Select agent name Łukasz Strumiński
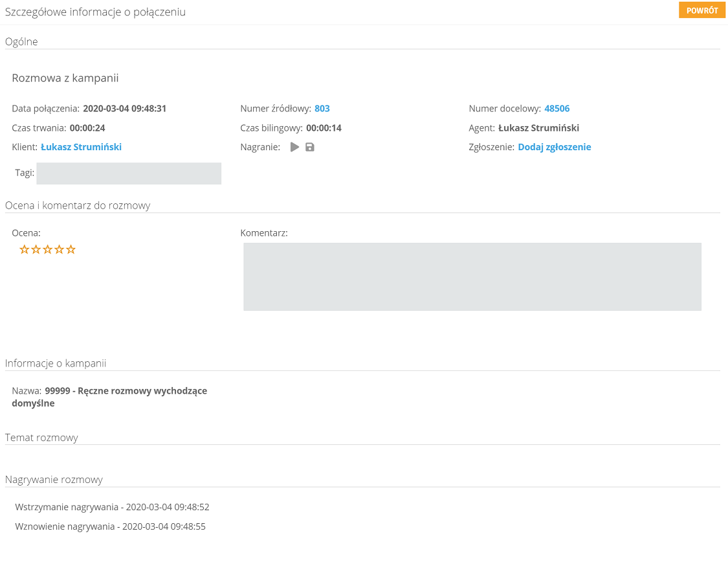Image resolution: width=728 pixels, height=562 pixels. [x=538, y=128]
